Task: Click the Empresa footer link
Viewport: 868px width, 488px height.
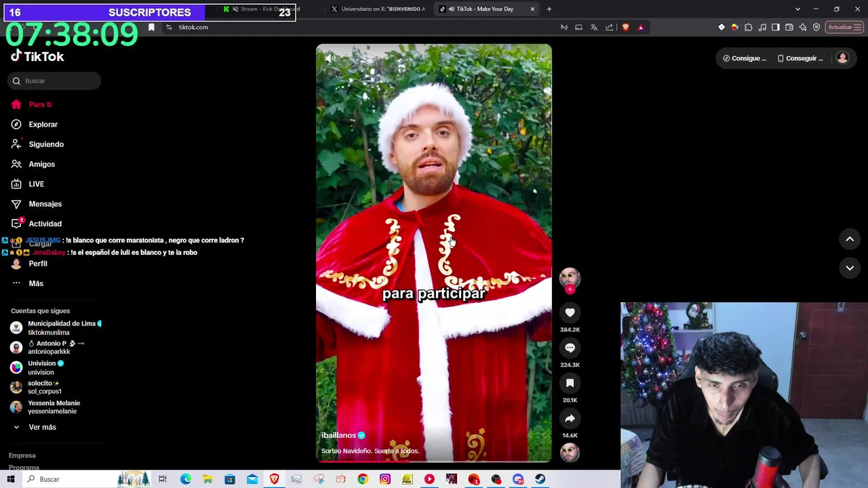Action: (22, 455)
